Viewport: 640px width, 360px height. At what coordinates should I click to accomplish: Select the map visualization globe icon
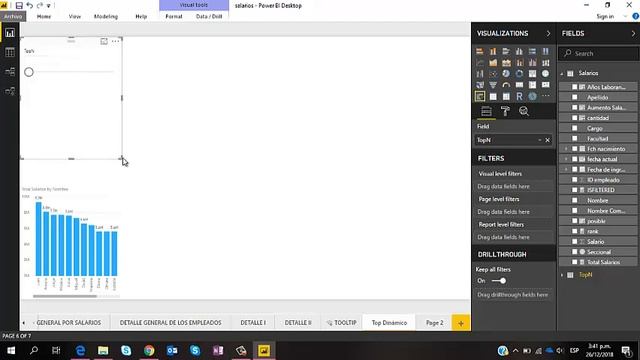coord(545,74)
